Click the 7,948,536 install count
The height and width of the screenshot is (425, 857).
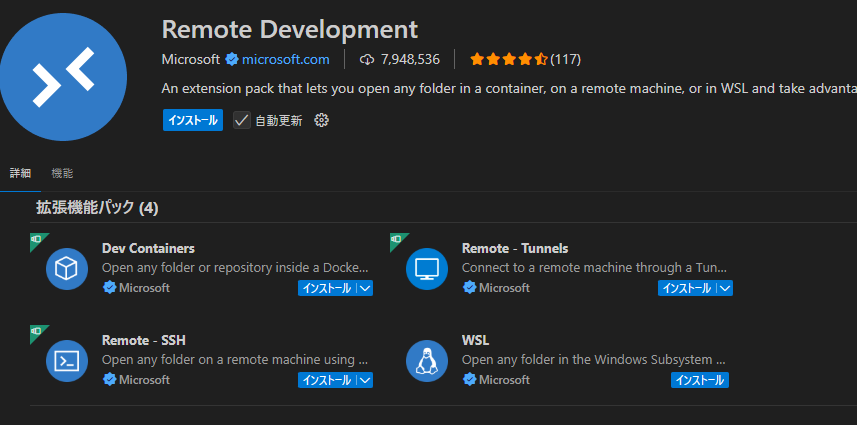click(x=410, y=59)
